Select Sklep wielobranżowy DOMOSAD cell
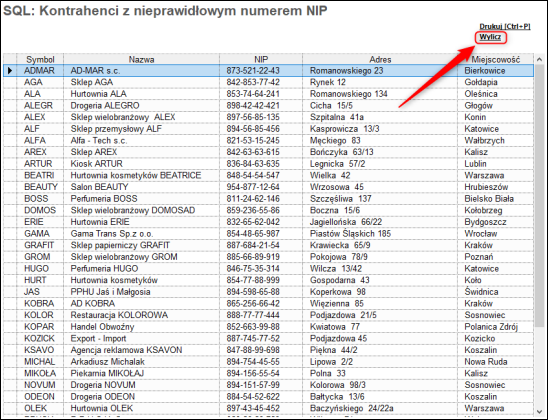 [142, 210]
